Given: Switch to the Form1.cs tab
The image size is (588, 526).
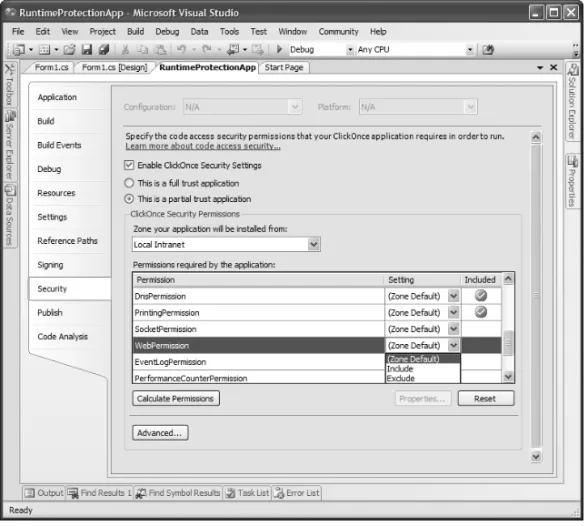Looking at the screenshot, I should coord(51,67).
